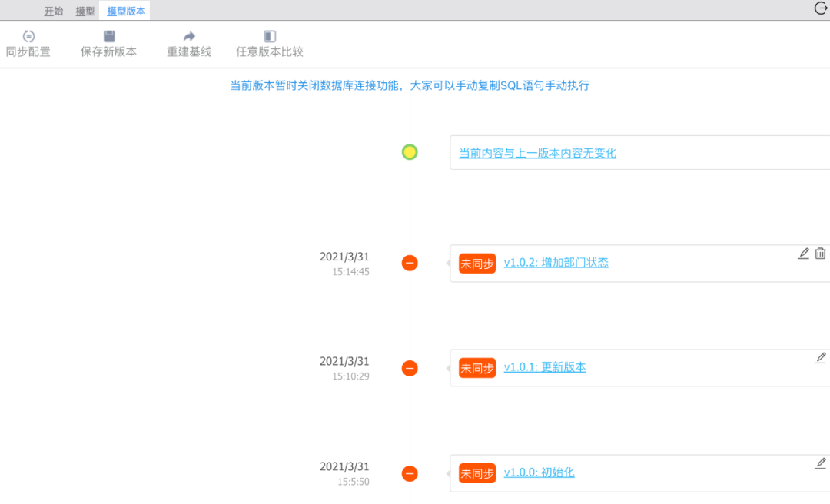Viewport: 830px width, 504px height.
Task: Click the orange timeline node for v1.0.1
Action: [410, 367]
